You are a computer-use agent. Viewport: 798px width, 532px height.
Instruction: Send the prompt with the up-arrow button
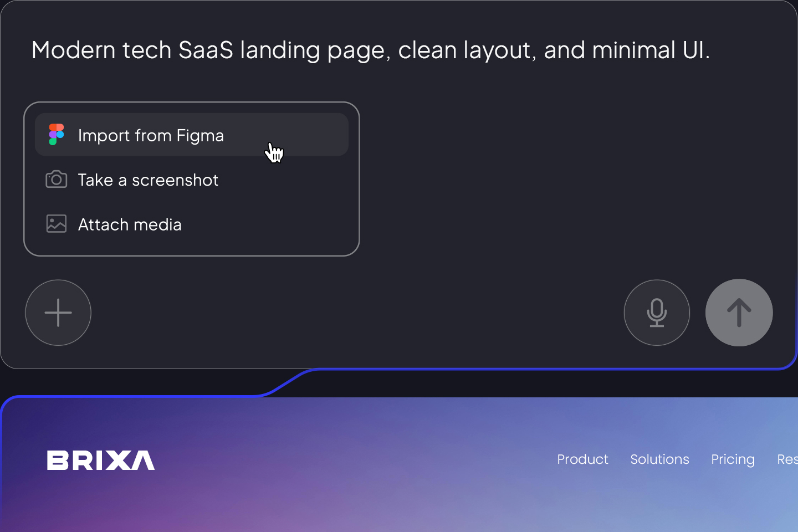pos(739,313)
